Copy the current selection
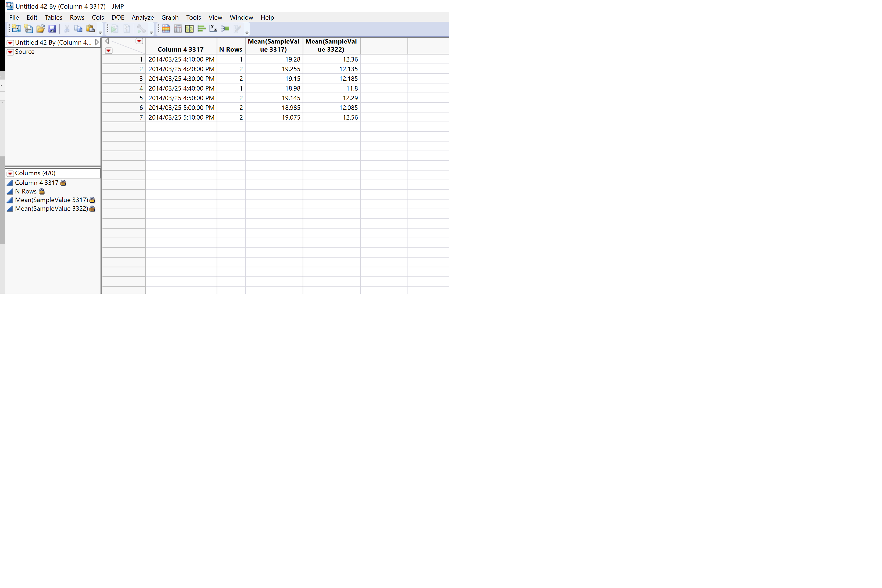882x588 pixels. click(x=78, y=29)
